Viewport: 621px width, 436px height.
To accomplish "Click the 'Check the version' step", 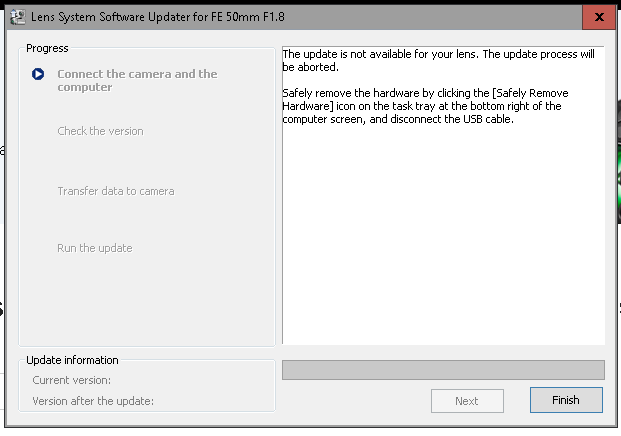I will [x=100, y=131].
